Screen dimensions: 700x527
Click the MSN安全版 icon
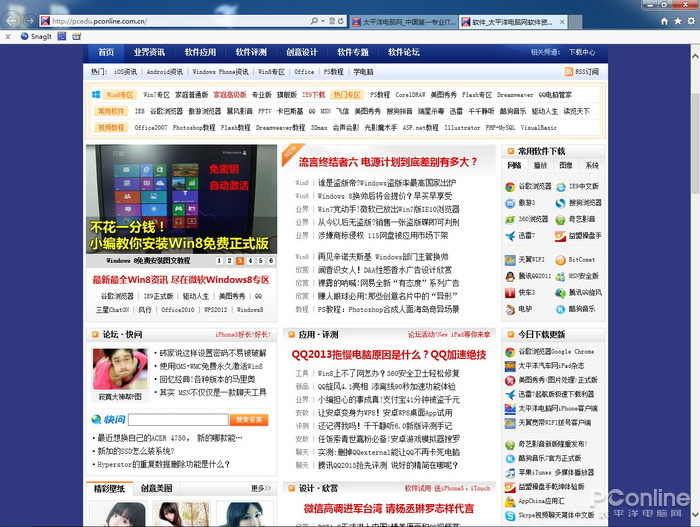tap(560, 276)
